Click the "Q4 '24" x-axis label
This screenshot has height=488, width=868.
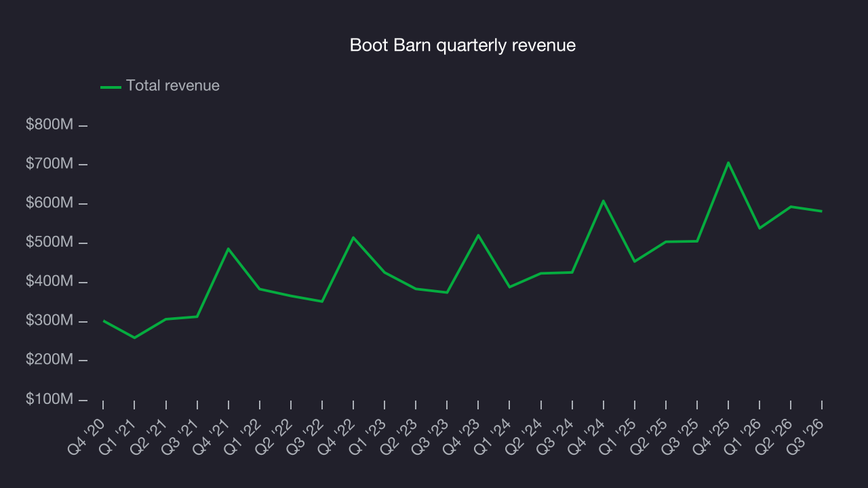(x=587, y=436)
